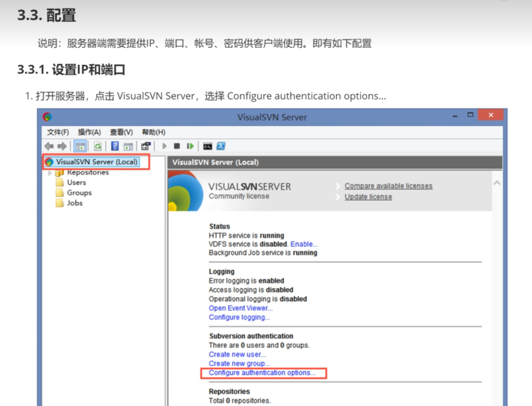Open the server Properties toolbar icon
Screen dimensions: 532x406
(x=146, y=147)
